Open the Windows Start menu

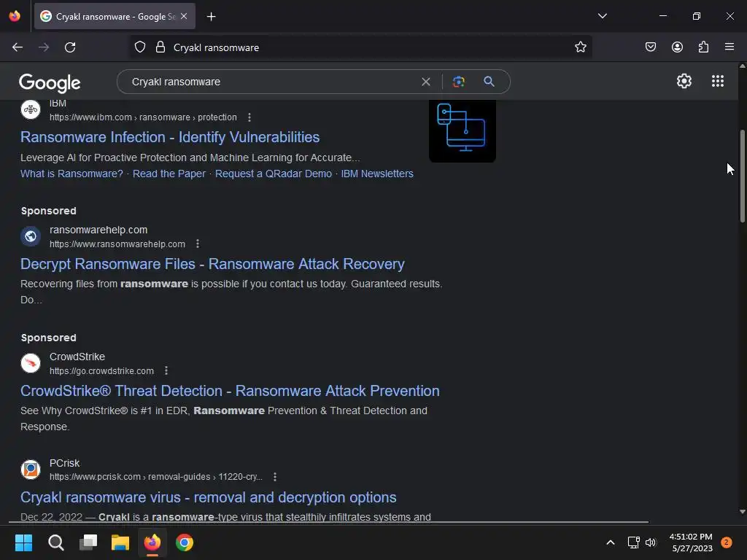coord(23,542)
